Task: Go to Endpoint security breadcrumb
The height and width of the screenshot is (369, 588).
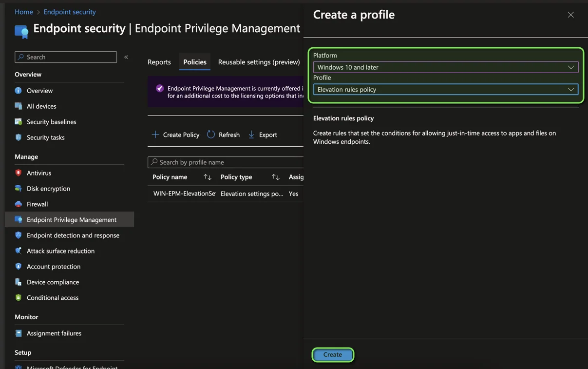Action: [x=70, y=12]
